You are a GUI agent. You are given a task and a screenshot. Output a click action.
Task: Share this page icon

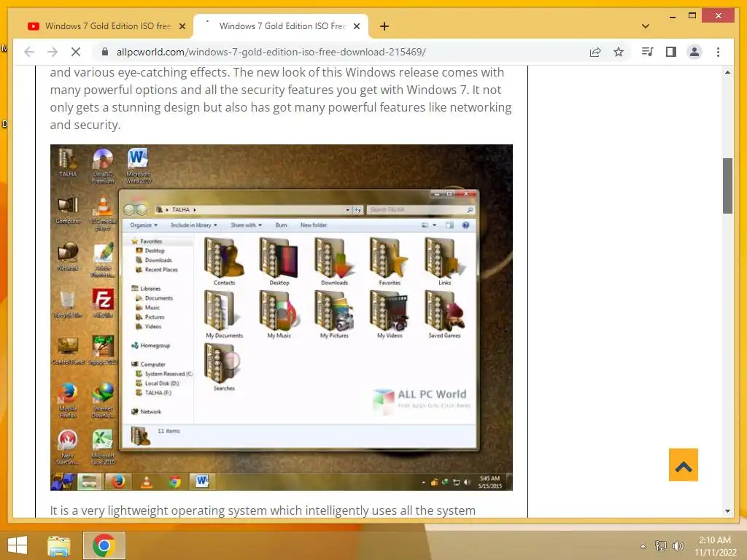pos(595,52)
